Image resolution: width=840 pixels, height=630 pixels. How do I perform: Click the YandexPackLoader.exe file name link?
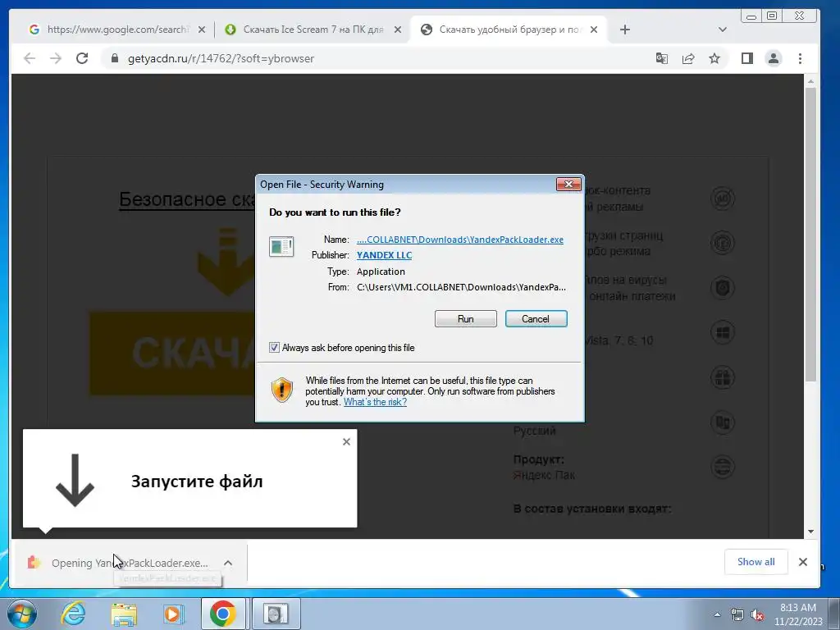pos(460,240)
